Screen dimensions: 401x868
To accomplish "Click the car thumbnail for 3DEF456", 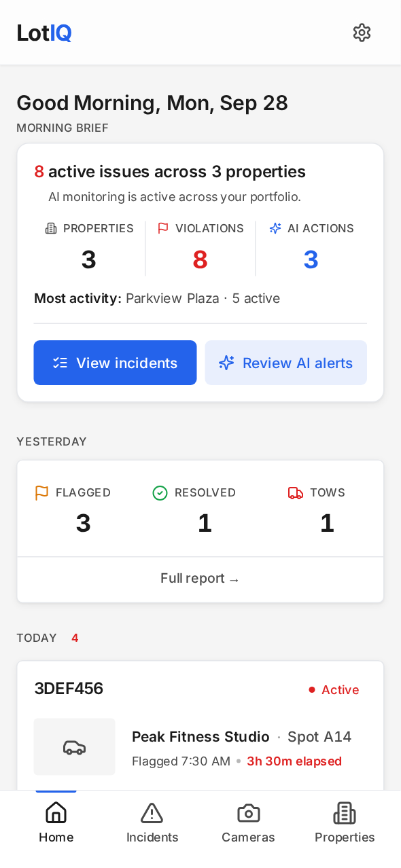I will (x=75, y=747).
